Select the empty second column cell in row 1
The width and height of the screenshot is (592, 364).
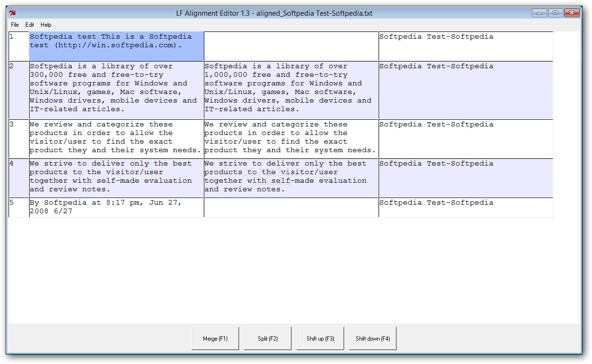click(x=291, y=46)
